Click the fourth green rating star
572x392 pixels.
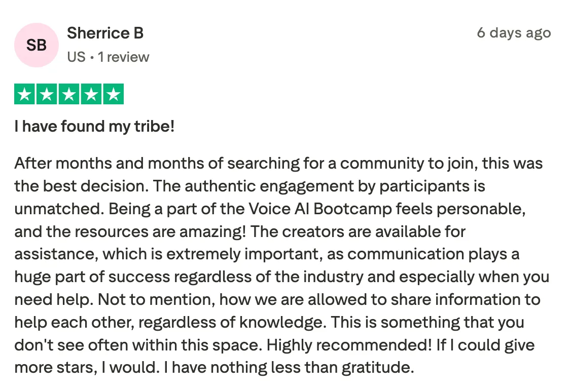click(91, 94)
